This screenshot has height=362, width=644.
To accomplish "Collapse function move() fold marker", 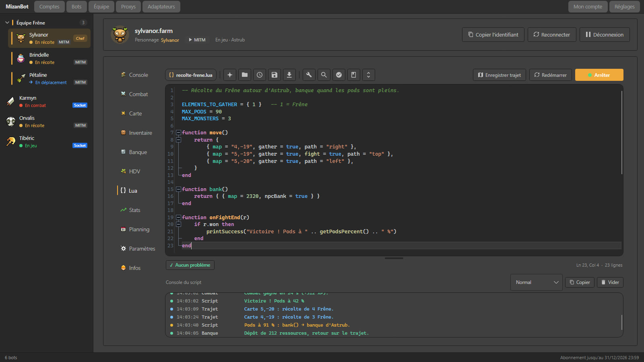I will coord(178,133).
